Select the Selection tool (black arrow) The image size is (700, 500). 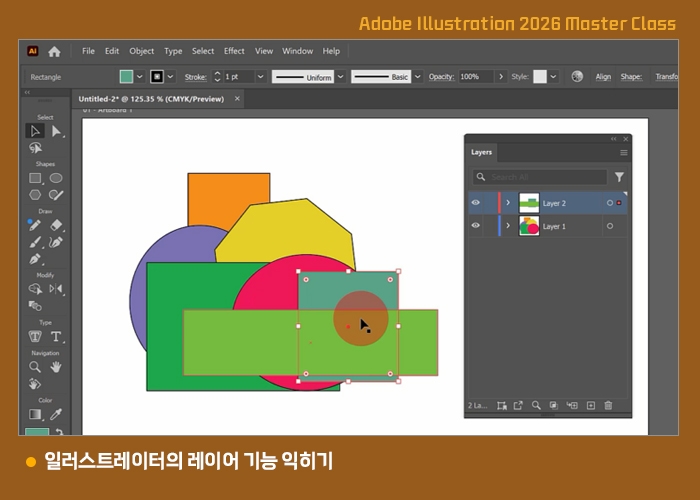coord(35,131)
